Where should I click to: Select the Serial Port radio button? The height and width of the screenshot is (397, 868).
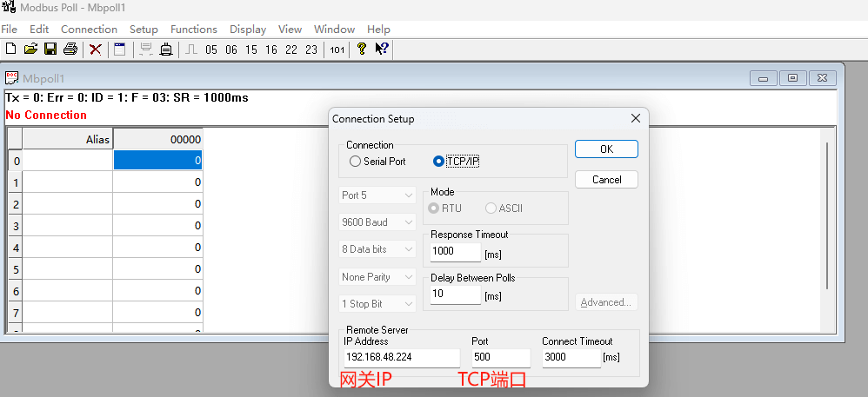[355, 162]
